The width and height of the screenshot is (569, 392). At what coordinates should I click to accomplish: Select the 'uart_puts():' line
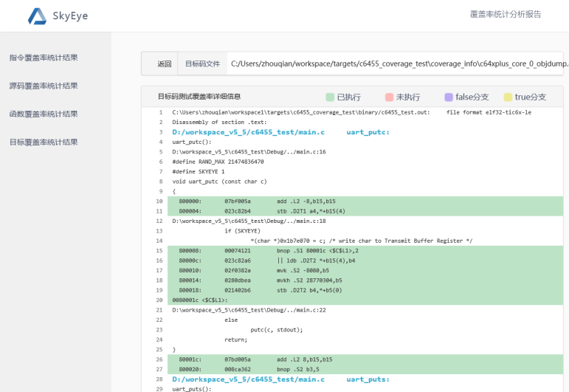click(192, 389)
